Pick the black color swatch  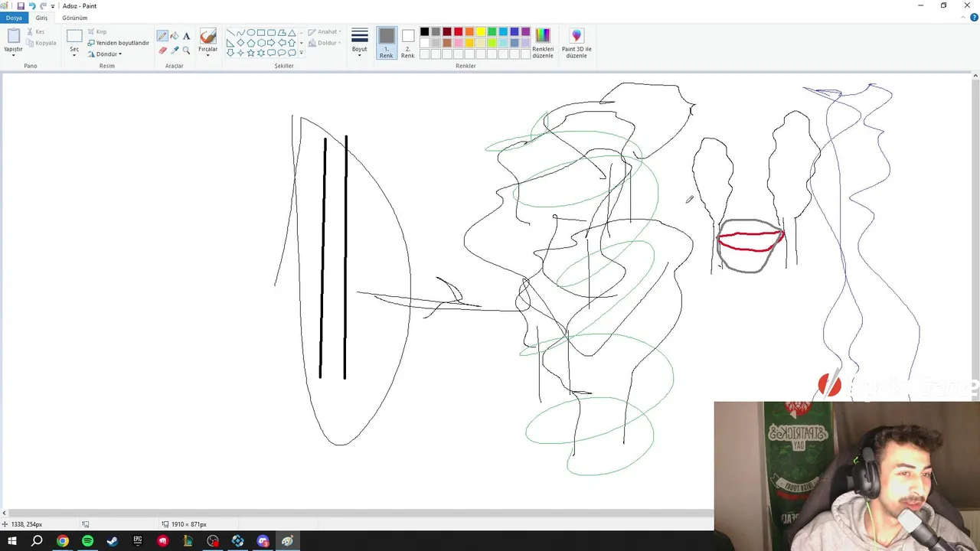point(424,31)
